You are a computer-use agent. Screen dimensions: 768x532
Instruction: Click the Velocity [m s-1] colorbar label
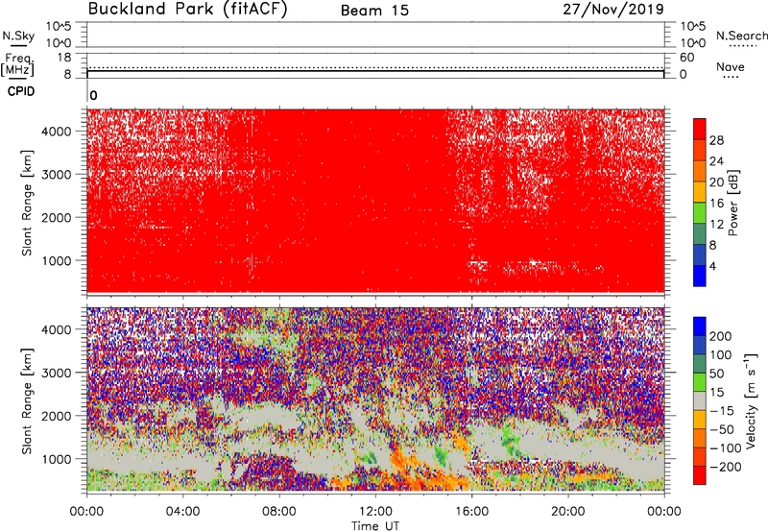(752, 400)
